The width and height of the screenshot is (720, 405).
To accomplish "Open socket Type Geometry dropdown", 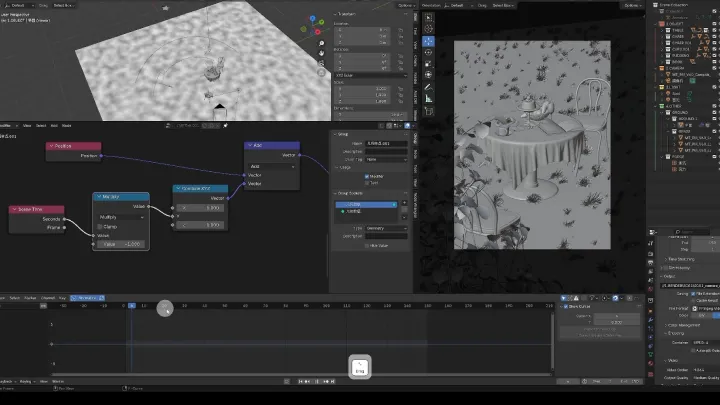I will coord(386,228).
